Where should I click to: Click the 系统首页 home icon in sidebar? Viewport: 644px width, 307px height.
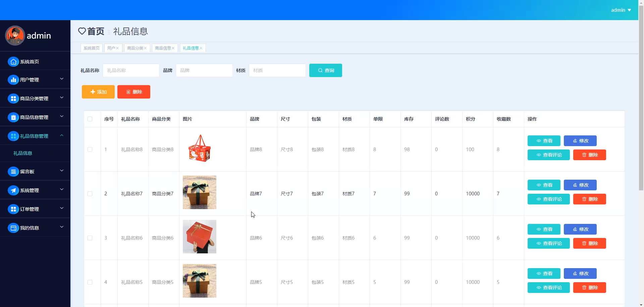(13, 62)
